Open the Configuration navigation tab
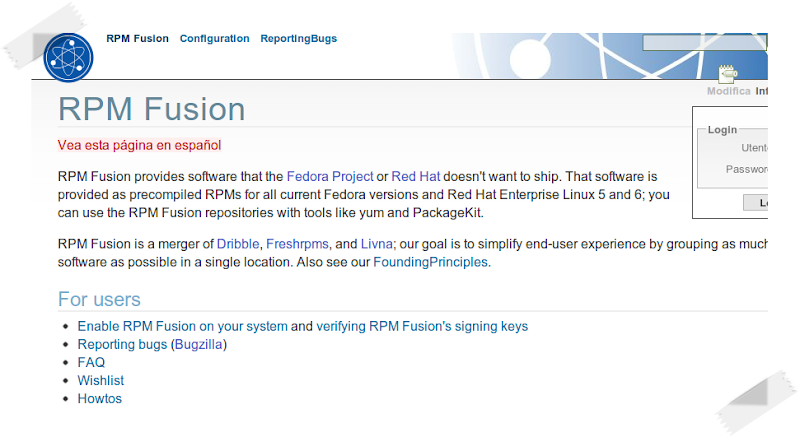 pyautogui.click(x=214, y=39)
